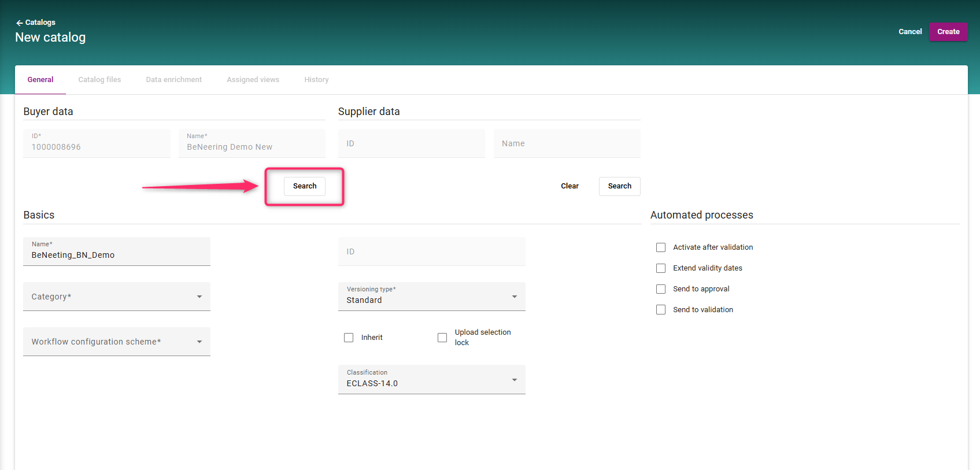Click the Buyer data Search button
The width and height of the screenshot is (980, 470).
[305, 186]
